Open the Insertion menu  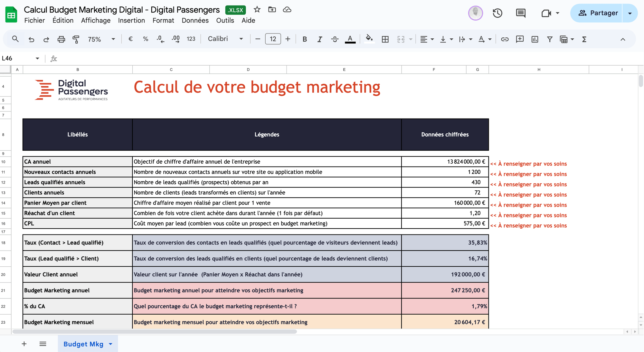click(131, 20)
